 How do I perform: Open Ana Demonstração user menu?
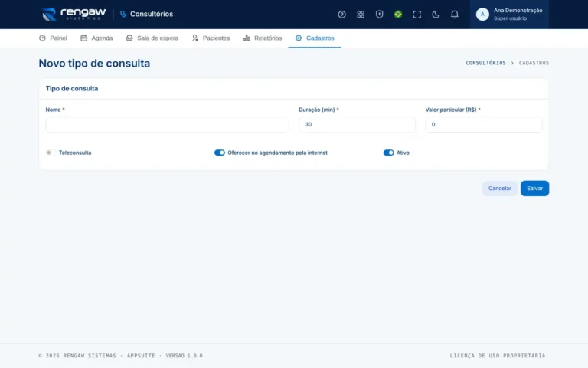pos(509,15)
